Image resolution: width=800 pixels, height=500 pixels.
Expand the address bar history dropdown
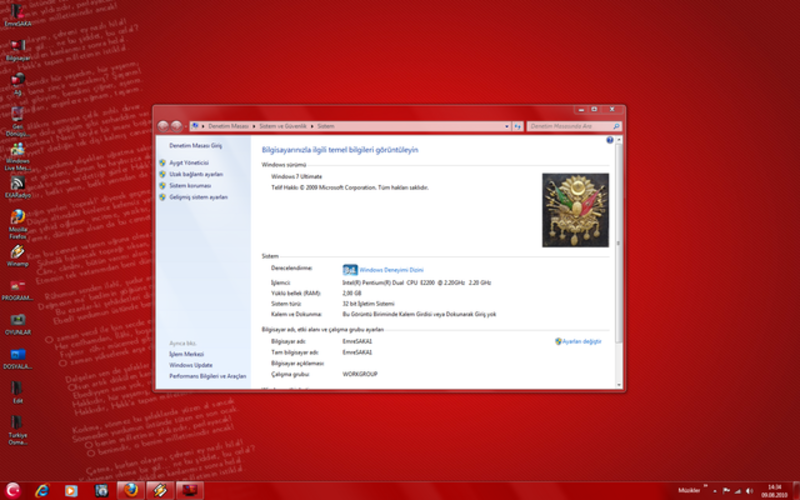click(x=507, y=126)
